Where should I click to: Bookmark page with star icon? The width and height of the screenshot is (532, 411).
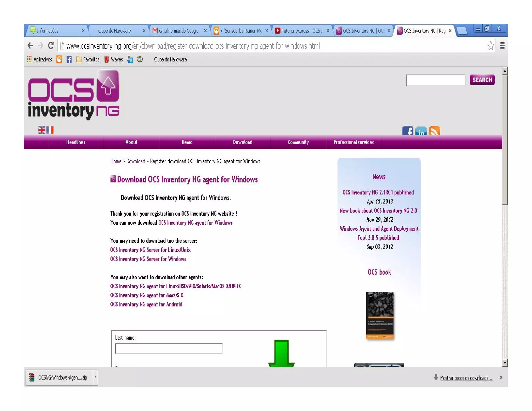click(x=490, y=46)
